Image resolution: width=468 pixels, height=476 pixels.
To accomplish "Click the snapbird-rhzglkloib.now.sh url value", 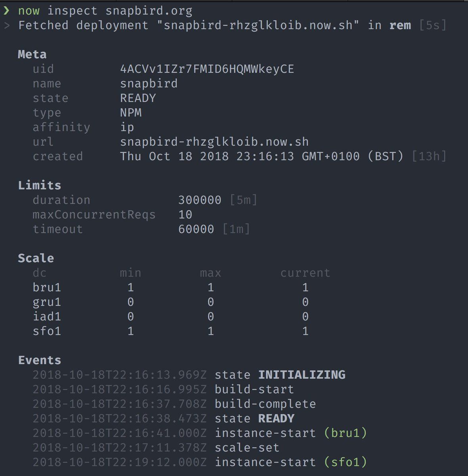I will [x=214, y=142].
